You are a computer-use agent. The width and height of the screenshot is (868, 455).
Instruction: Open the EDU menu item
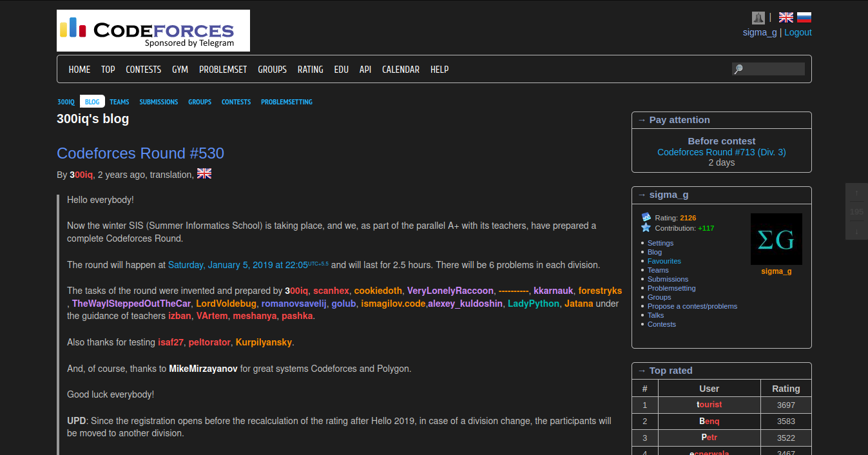(342, 69)
